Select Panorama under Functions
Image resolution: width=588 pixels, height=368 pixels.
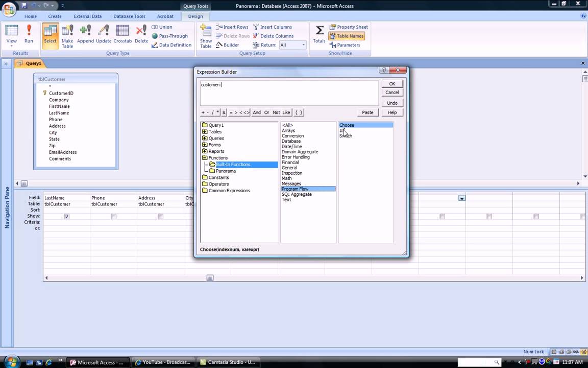(226, 171)
